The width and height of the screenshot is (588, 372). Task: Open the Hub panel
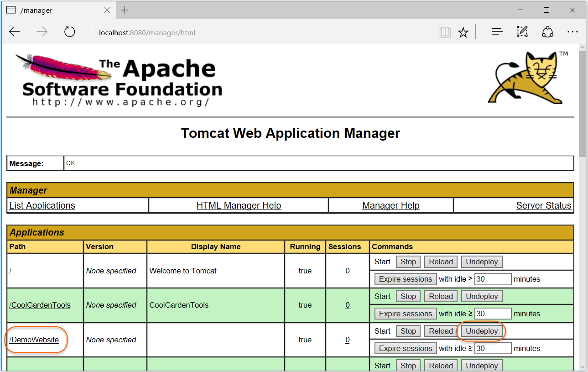tap(497, 31)
